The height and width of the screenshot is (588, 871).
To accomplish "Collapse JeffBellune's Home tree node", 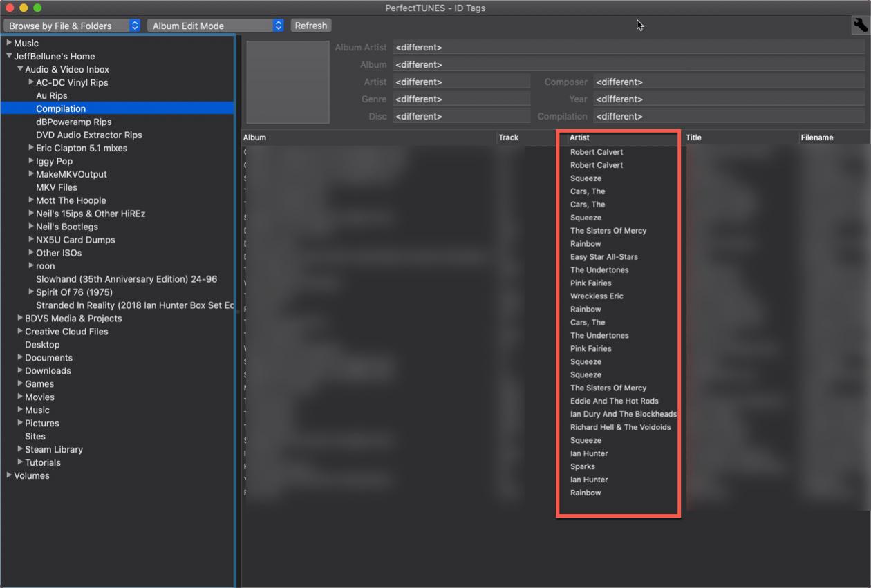I will (9, 56).
